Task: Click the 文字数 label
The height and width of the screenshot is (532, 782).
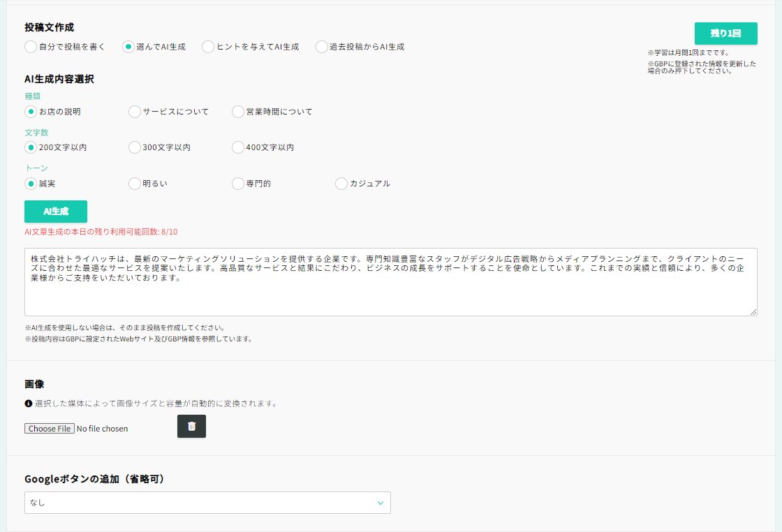Action: click(x=36, y=133)
